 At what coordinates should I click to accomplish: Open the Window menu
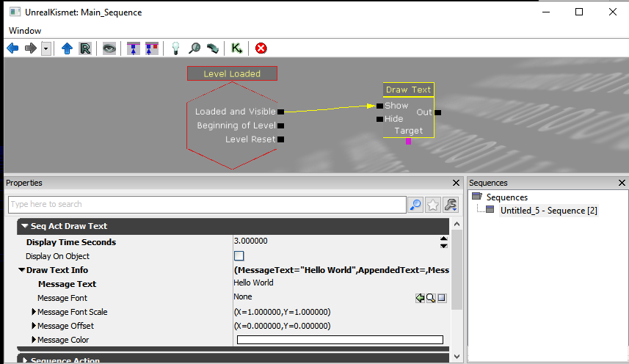coord(25,31)
